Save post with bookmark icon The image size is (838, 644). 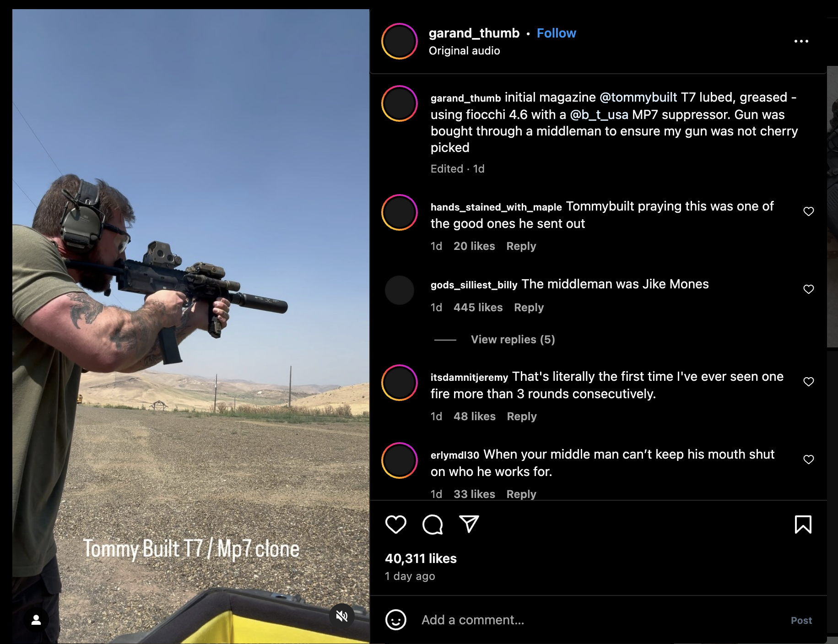(803, 524)
